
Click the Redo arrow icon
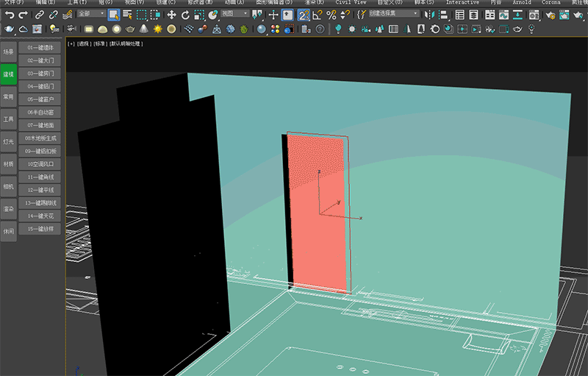23,14
